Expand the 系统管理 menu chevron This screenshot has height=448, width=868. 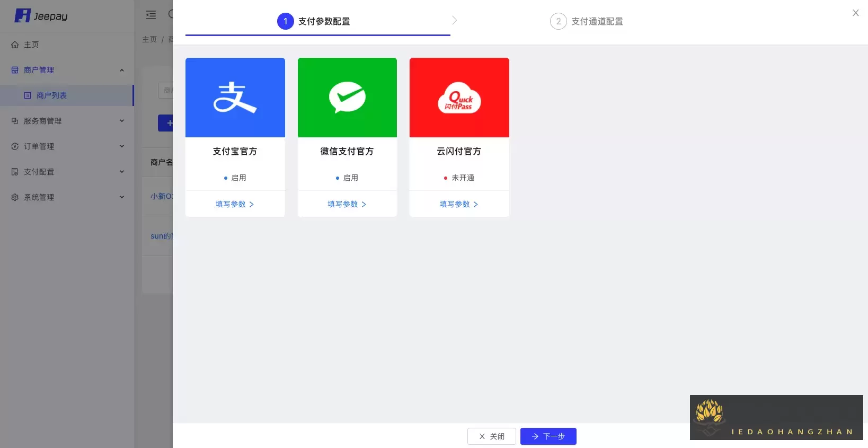pyautogui.click(x=122, y=197)
